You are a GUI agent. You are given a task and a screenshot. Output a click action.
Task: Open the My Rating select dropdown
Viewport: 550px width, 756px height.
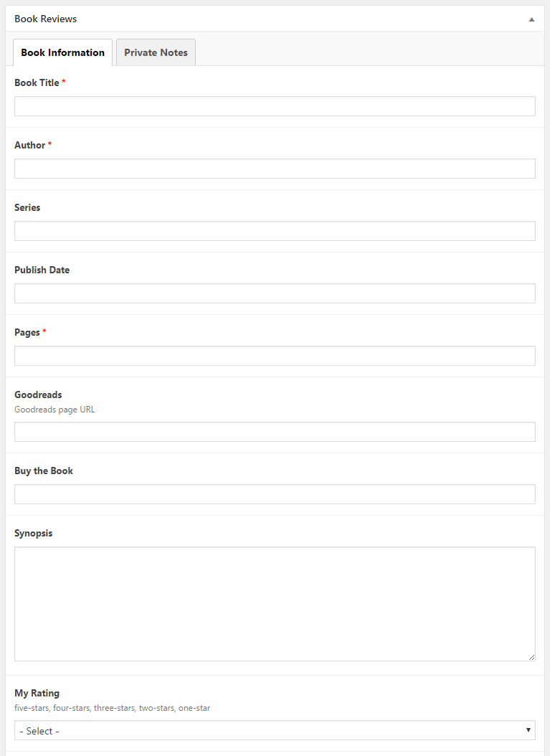[275, 730]
